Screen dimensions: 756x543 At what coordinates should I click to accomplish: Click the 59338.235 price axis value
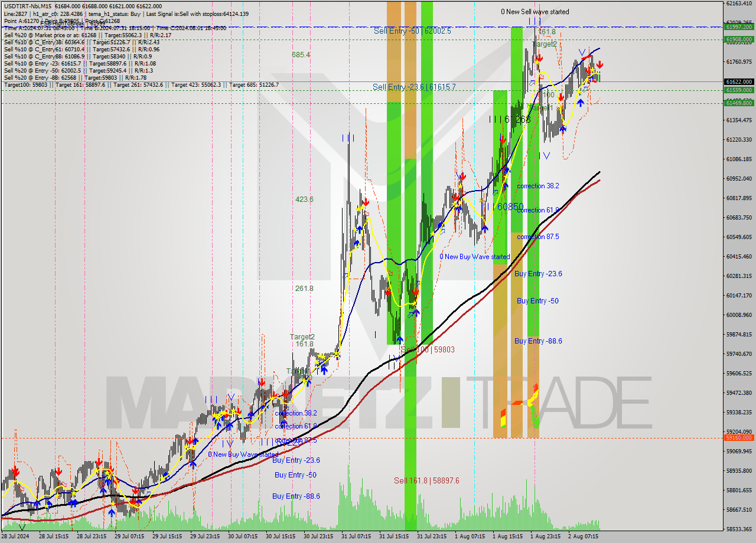coord(739,412)
